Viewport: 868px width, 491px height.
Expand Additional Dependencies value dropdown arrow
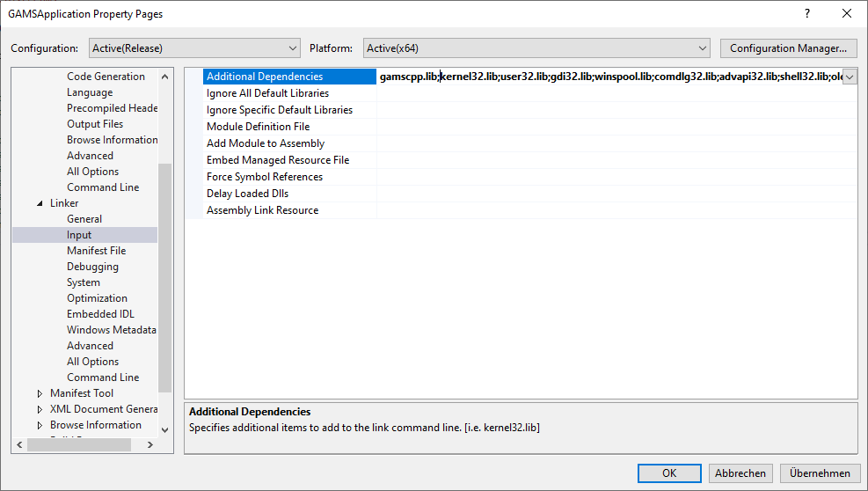[850, 77]
